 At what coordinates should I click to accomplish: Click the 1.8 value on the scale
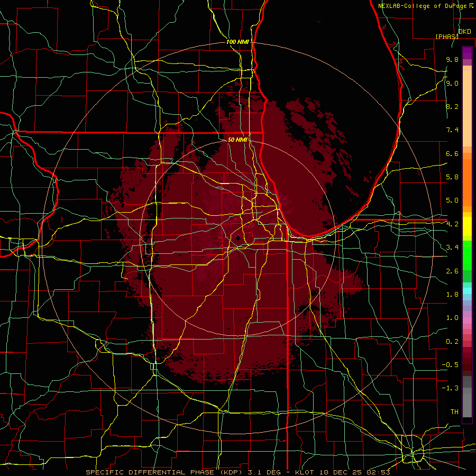click(452, 295)
